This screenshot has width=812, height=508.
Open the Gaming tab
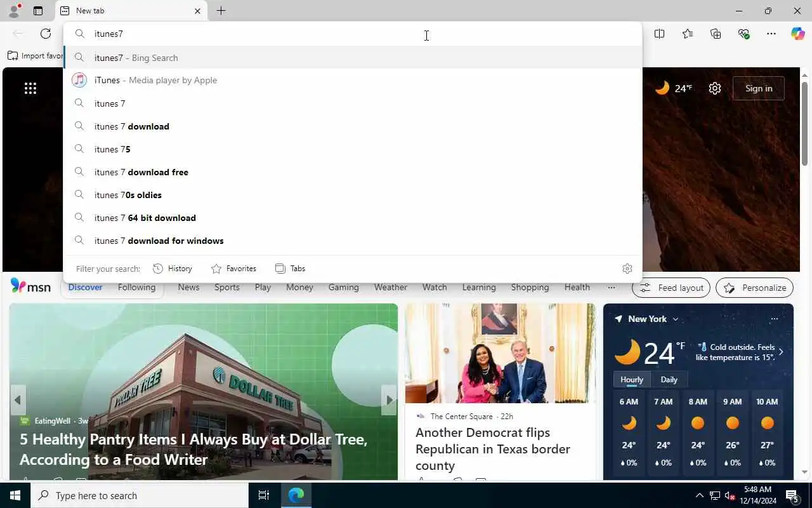pos(343,287)
